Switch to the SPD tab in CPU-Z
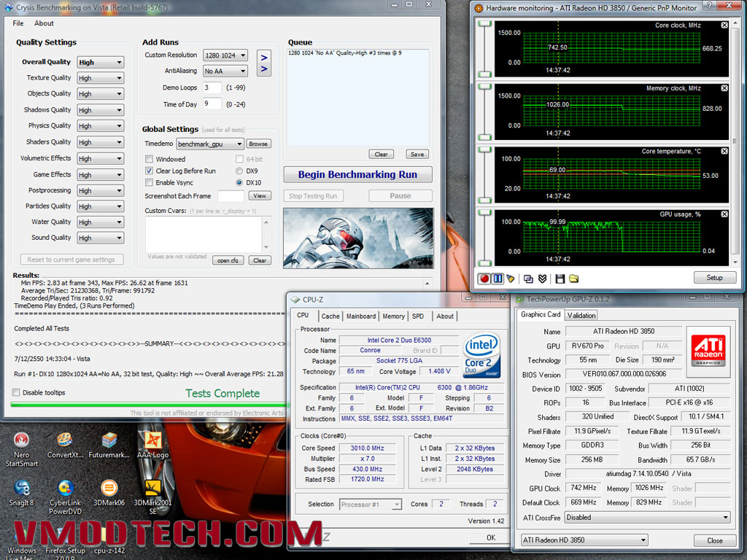Viewport: 747px width, 560px height. click(x=418, y=316)
